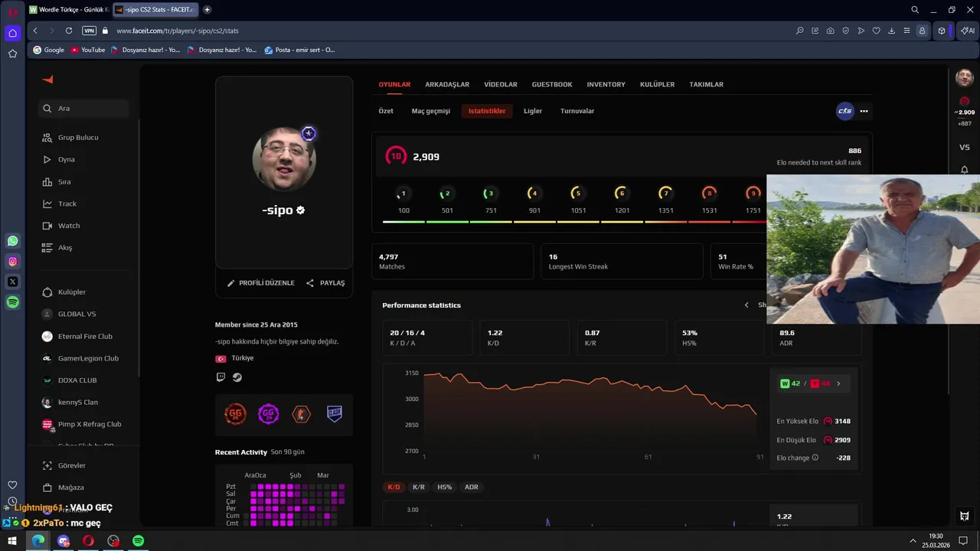Click the Opera Aria AI button
980x551 pixels.
click(967, 31)
